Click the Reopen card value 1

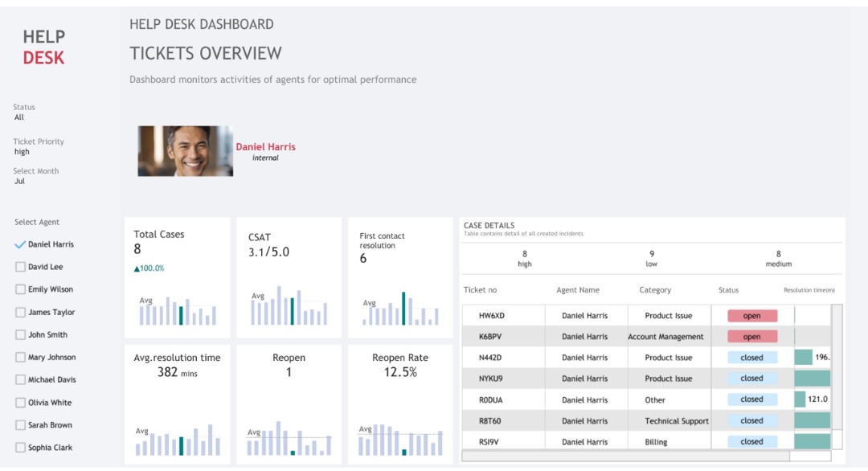click(289, 372)
